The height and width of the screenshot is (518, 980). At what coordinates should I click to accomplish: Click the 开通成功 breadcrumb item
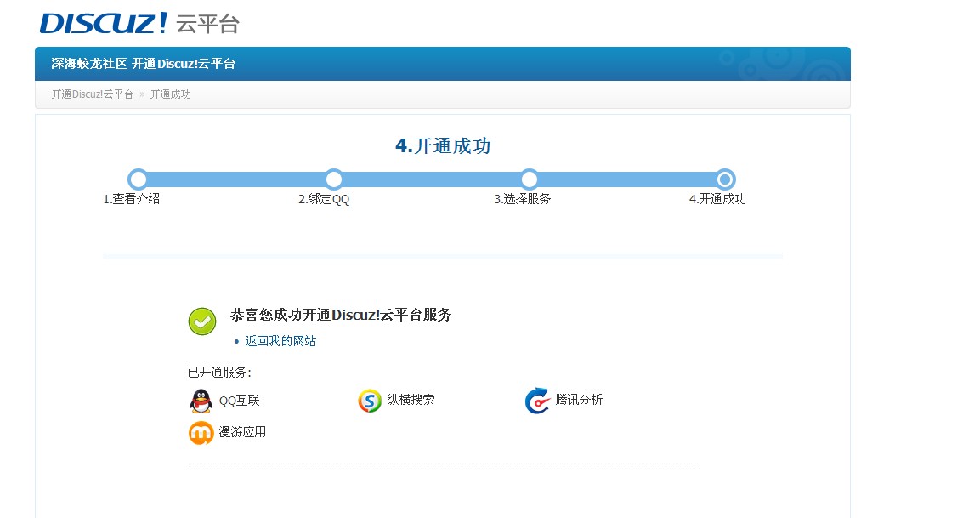[170, 94]
